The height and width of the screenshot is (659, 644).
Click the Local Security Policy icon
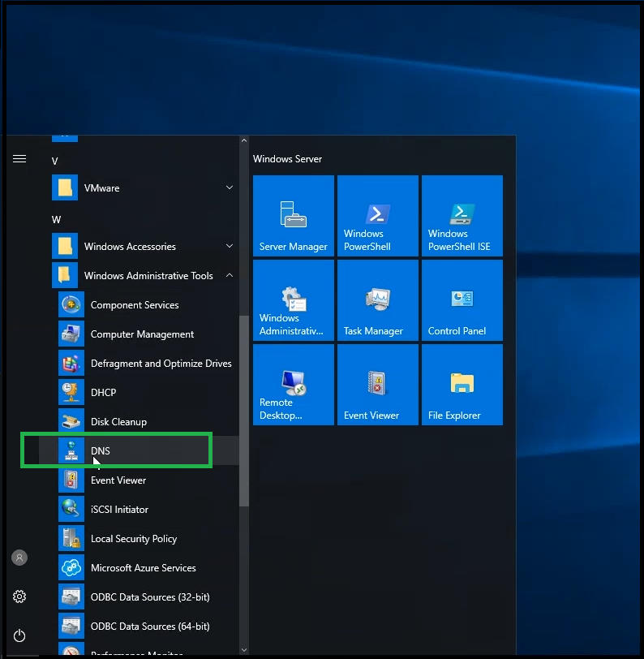71,538
